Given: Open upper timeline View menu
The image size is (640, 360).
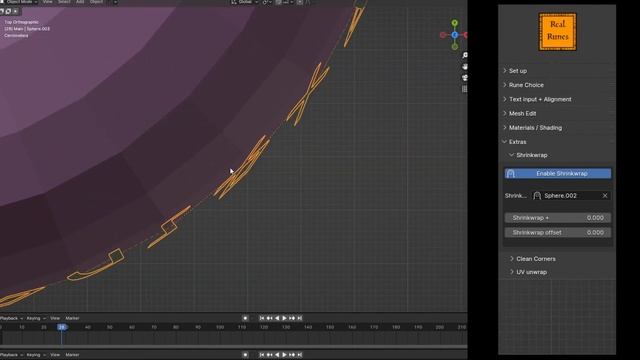Looking at the screenshot, I should [55, 318].
